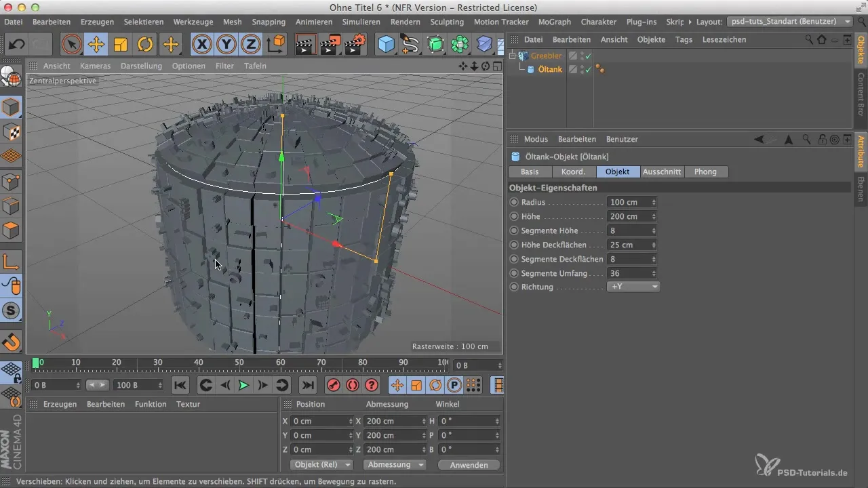
Task: Click attribute manager back arrow
Action: 759,139
